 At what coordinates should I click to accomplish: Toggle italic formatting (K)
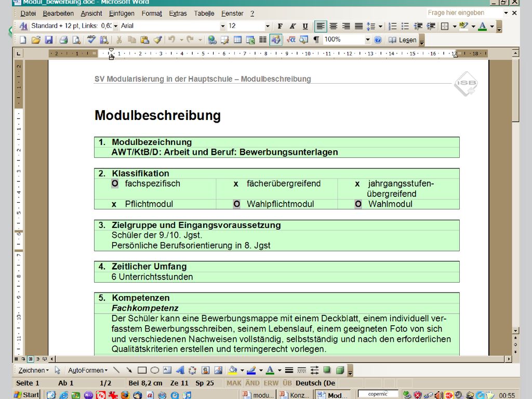pyautogui.click(x=292, y=26)
